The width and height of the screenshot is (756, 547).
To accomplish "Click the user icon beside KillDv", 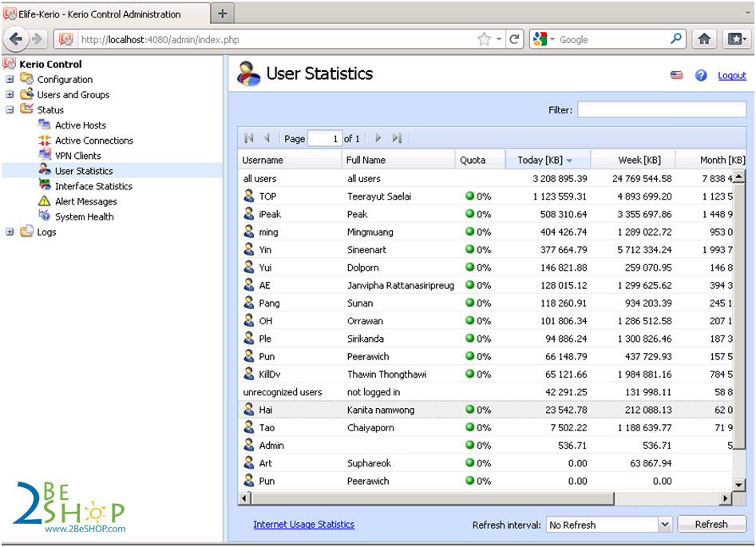I will pos(249,374).
